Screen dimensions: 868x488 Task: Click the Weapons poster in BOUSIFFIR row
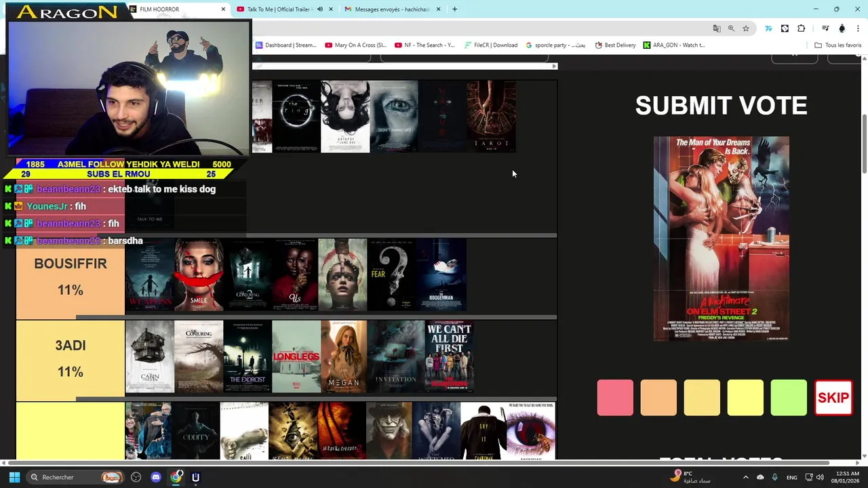pos(150,274)
